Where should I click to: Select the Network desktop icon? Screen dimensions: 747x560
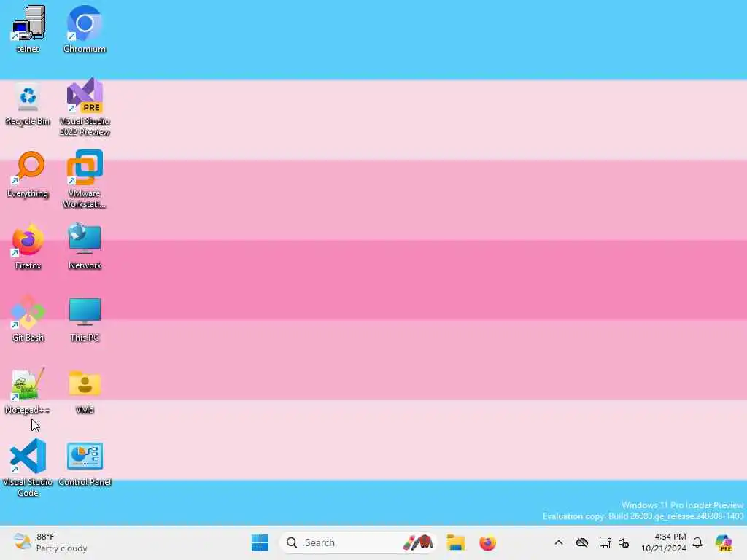click(x=85, y=247)
